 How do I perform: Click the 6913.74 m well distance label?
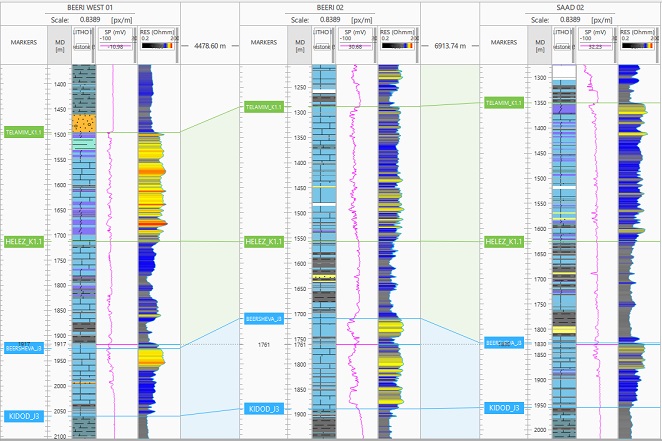point(450,45)
